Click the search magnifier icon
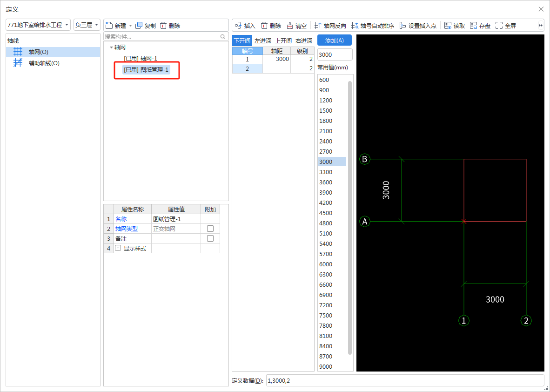This screenshot has height=392, width=550. click(223, 36)
